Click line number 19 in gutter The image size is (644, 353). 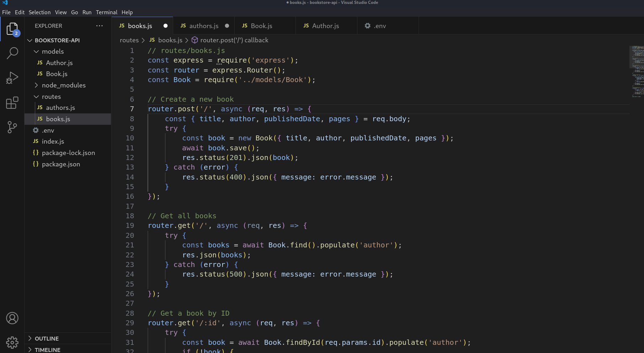coord(130,225)
